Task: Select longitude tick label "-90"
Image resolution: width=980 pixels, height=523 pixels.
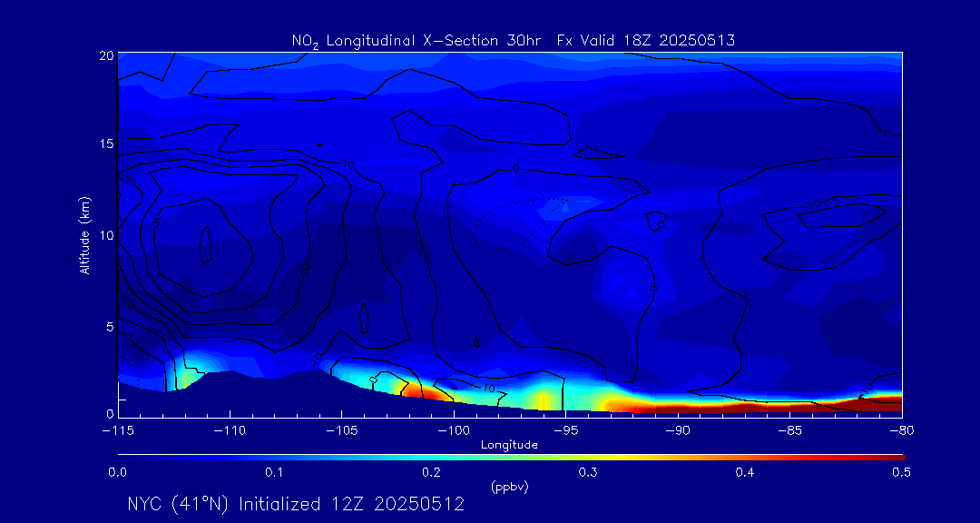Action: pos(678,431)
